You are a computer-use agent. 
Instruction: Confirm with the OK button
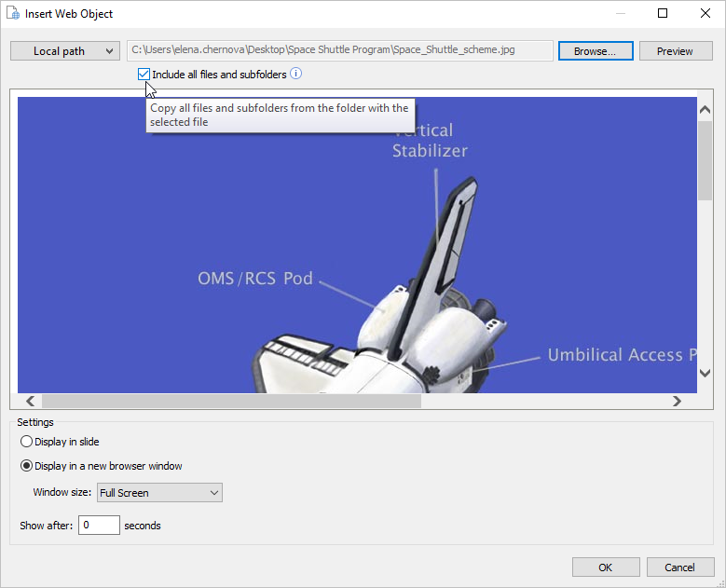606,567
